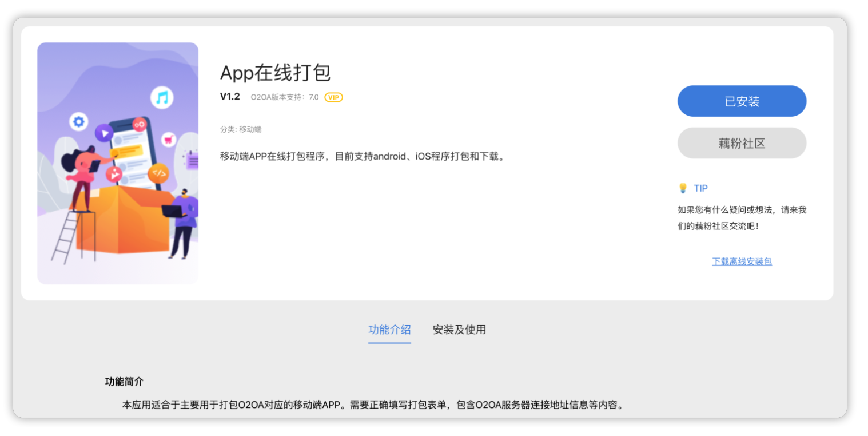The height and width of the screenshot is (436, 868).
Task: Click the App在线打包 title
Action: 276,73
